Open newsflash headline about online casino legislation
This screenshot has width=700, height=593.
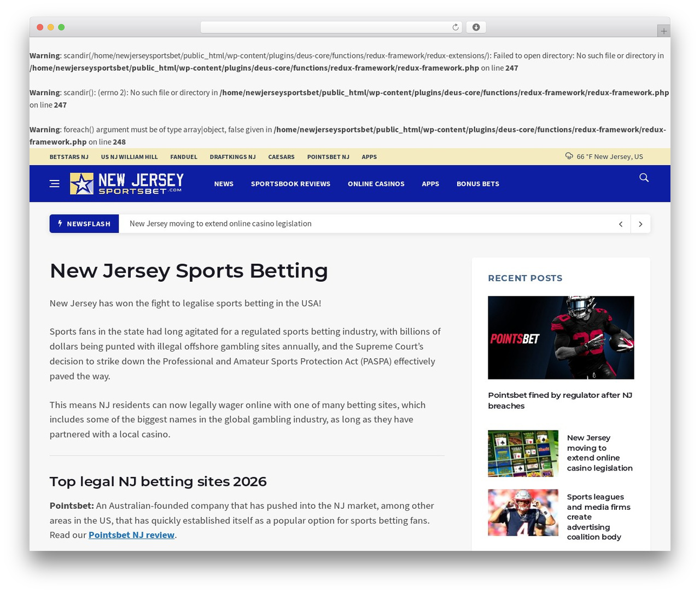click(x=220, y=224)
